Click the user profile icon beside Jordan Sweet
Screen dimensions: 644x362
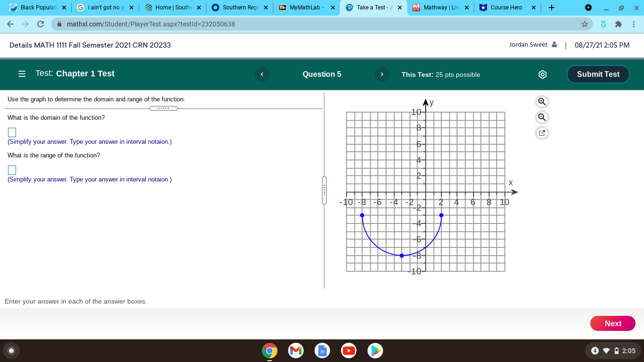(x=554, y=45)
